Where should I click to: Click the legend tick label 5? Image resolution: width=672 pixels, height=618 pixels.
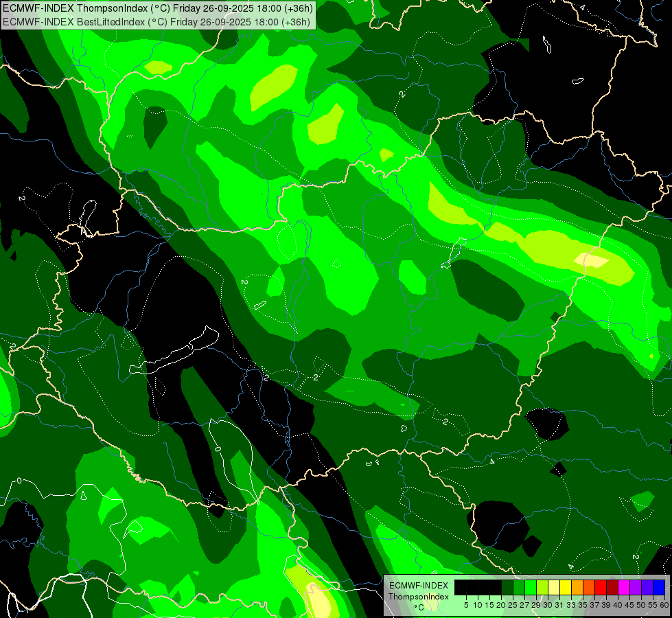pyautogui.click(x=466, y=605)
